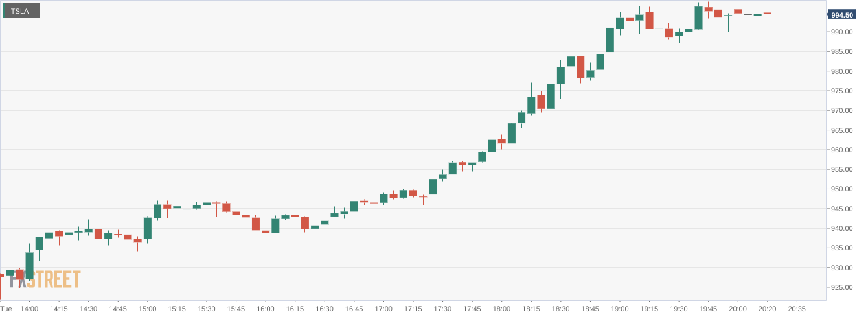Click the 960.00 price axis label

coord(841,150)
